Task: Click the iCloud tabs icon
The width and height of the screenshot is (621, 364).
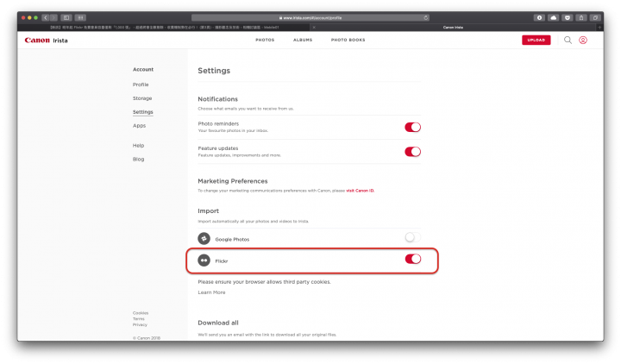Action: pyautogui.click(x=553, y=17)
